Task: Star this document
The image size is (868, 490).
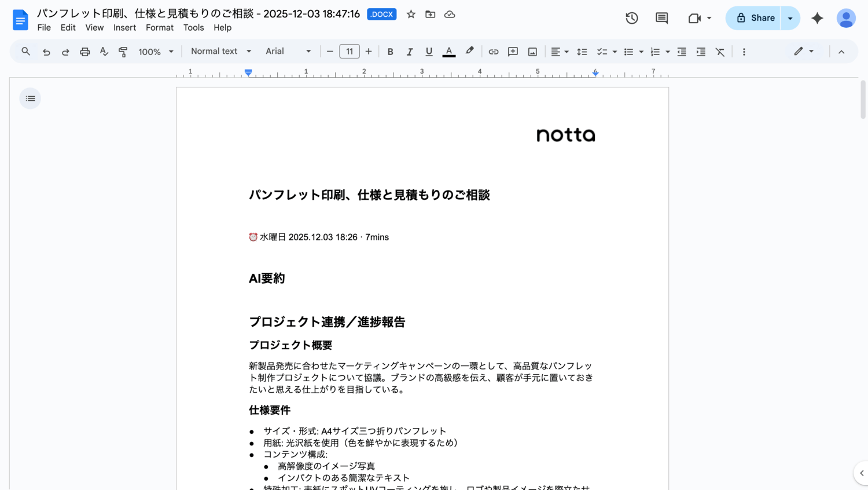Action: (411, 14)
